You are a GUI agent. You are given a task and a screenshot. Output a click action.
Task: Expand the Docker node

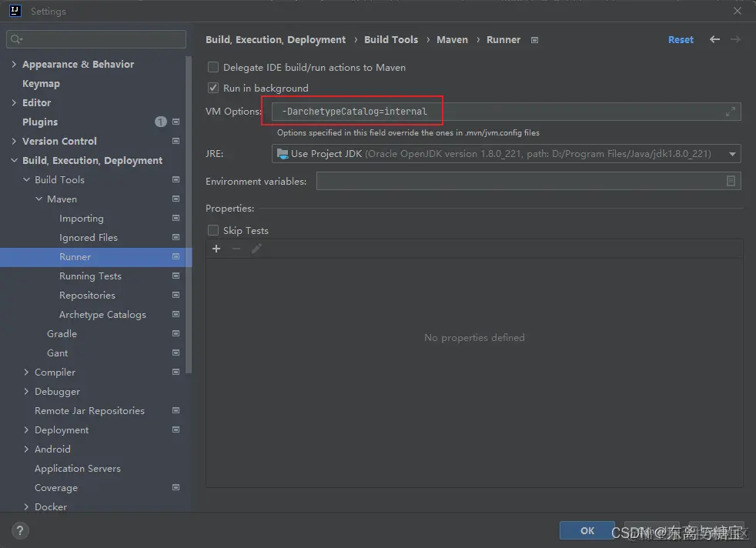26,507
